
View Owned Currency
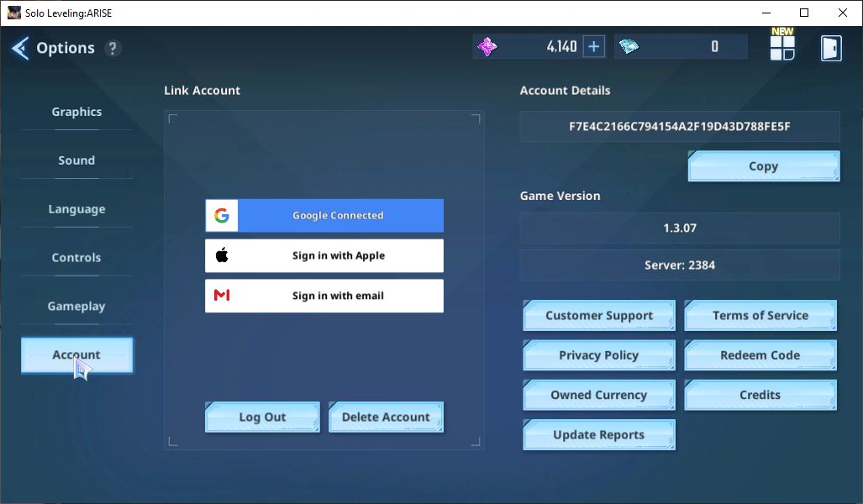[599, 395]
